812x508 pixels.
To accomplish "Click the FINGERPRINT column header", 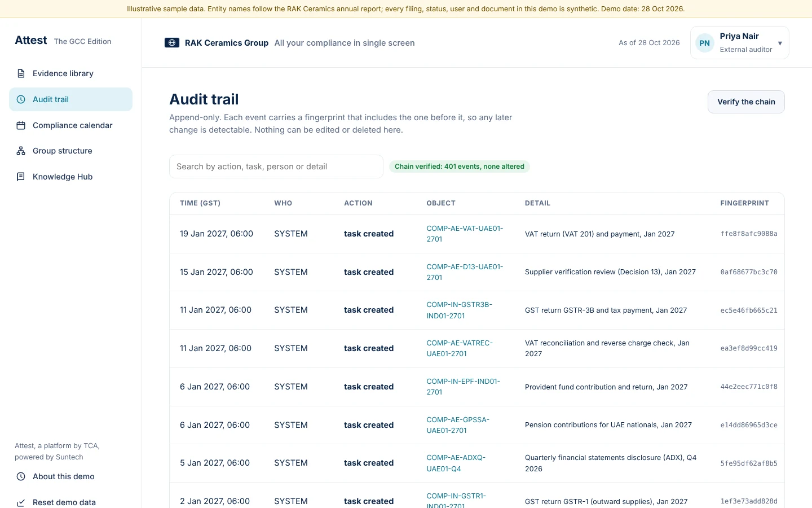I will tap(744, 203).
